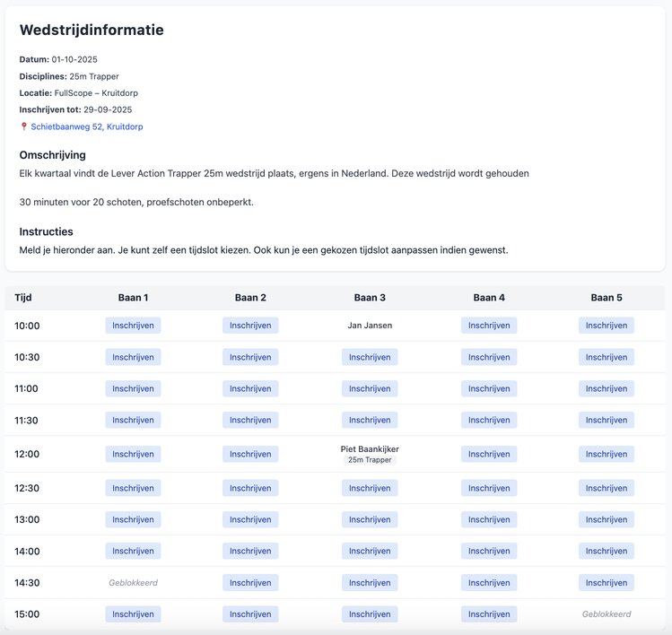Click the Geblokkeerd slot on Baan 1
The height and width of the screenshot is (635, 672).
coord(133,583)
